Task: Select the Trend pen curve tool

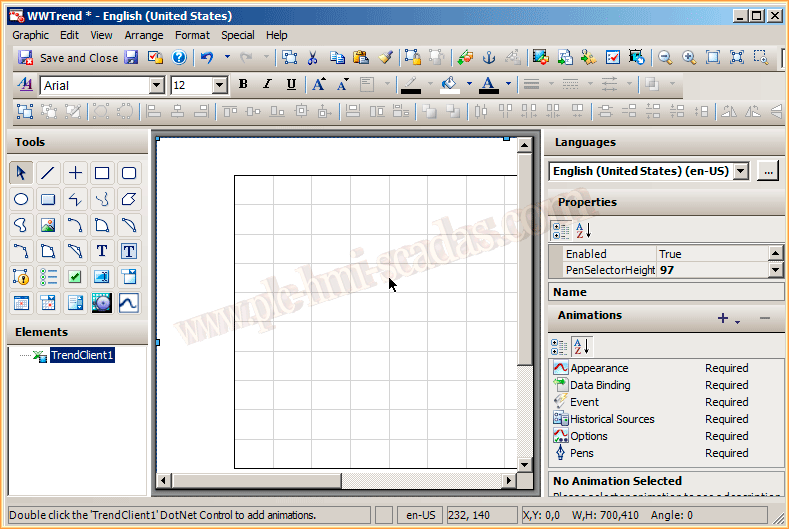Action: tap(129, 302)
